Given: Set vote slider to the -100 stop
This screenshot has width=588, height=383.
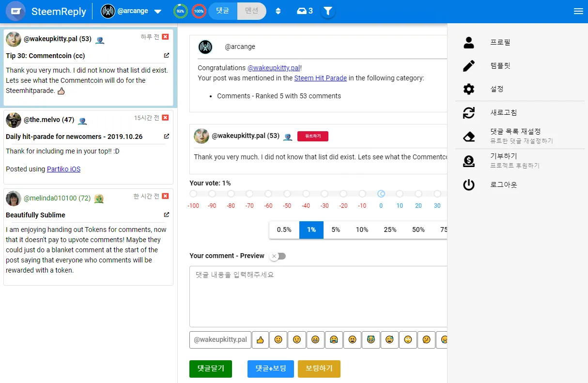Looking at the screenshot, I should 193,194.
